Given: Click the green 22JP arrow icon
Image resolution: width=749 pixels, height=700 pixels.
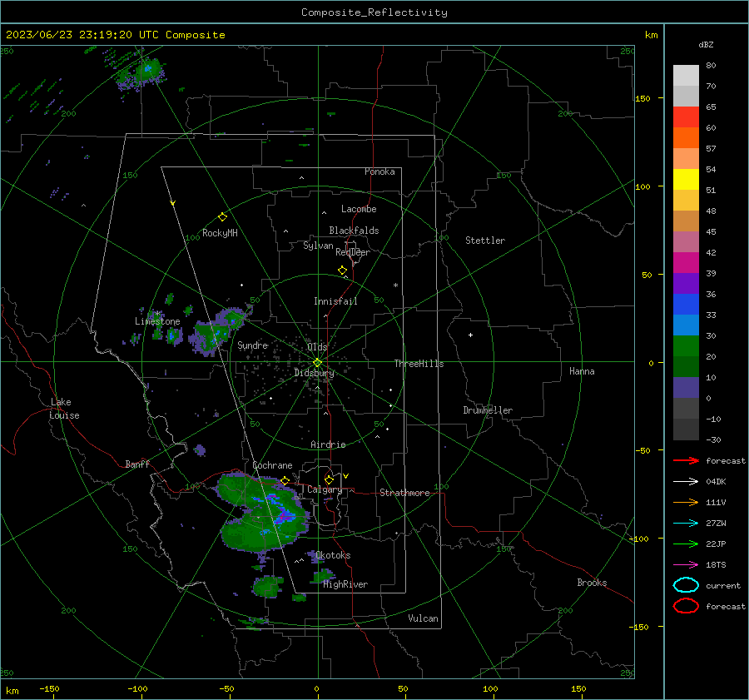Looking at the screenshot, I should (x=686, y=544).
